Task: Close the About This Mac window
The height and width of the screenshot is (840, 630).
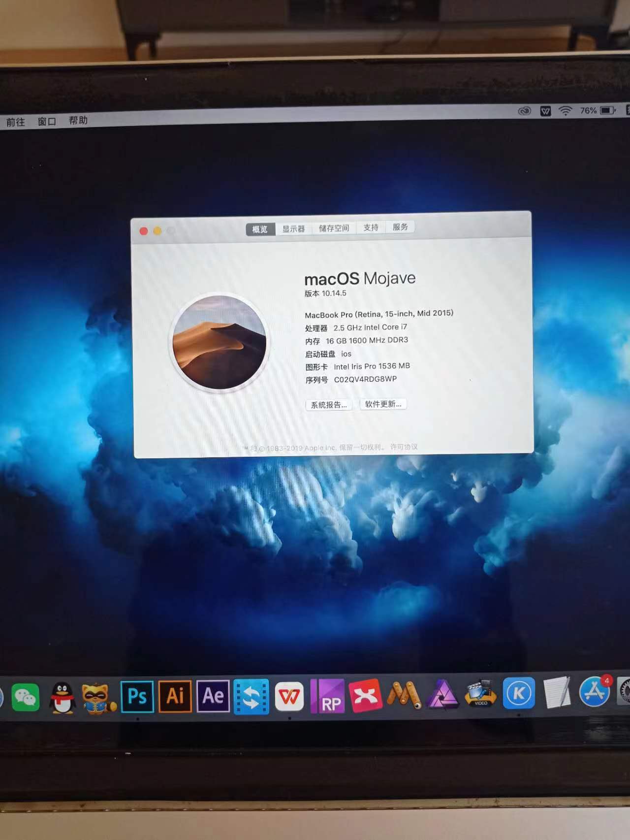Action: click(144, 231)
